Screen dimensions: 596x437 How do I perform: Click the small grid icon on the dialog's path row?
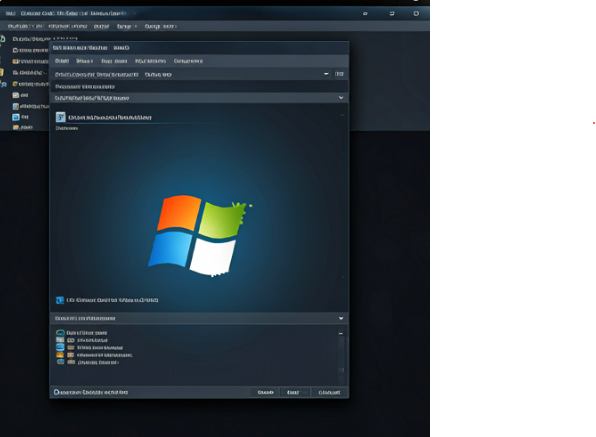[x=339, y=74]
